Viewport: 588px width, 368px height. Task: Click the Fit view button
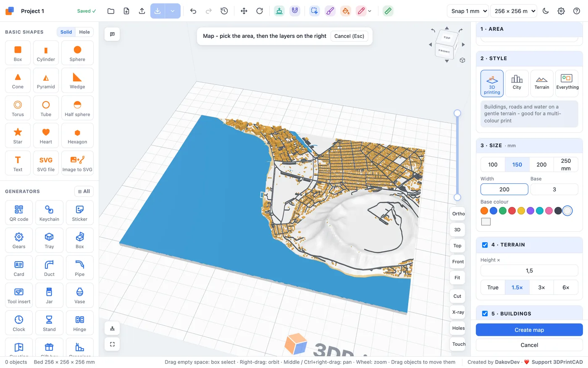coord(457,278)
